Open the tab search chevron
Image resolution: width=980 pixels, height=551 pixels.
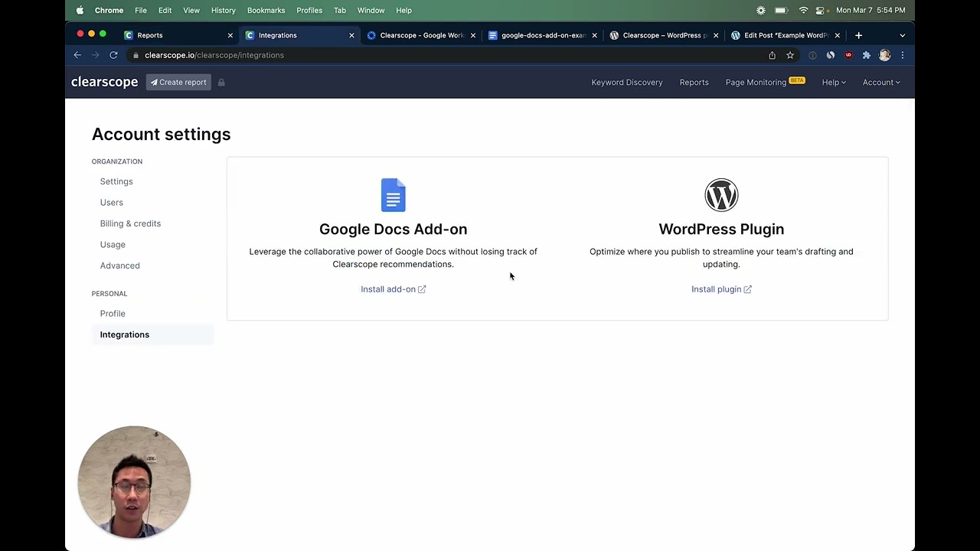(x=902, y=35)
